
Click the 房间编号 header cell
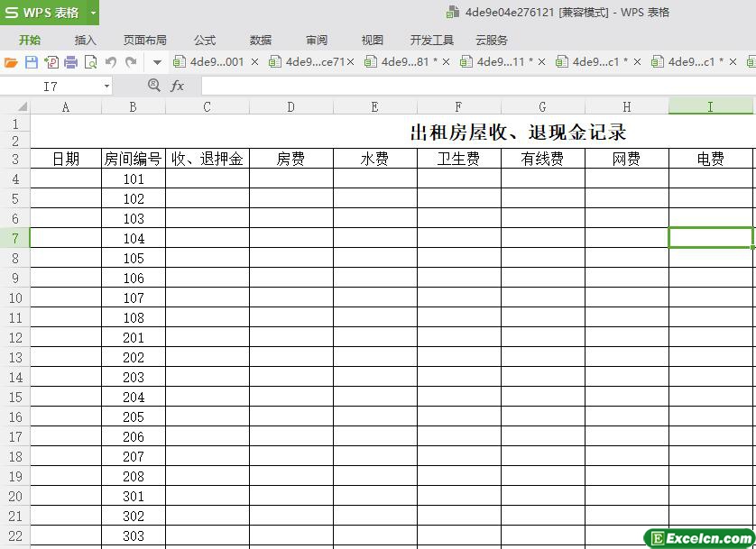pos(134,159)
